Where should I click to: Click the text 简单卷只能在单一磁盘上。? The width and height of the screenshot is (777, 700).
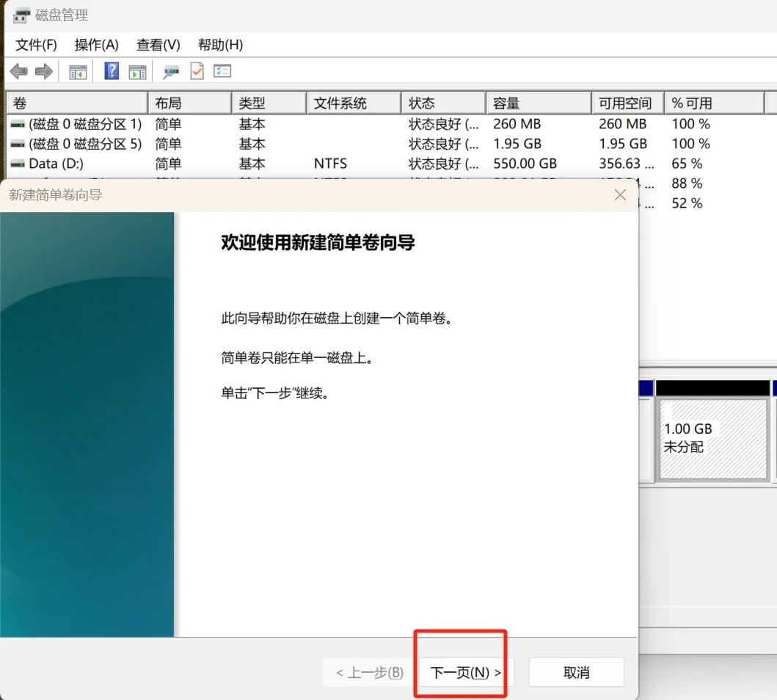[297, 357]
